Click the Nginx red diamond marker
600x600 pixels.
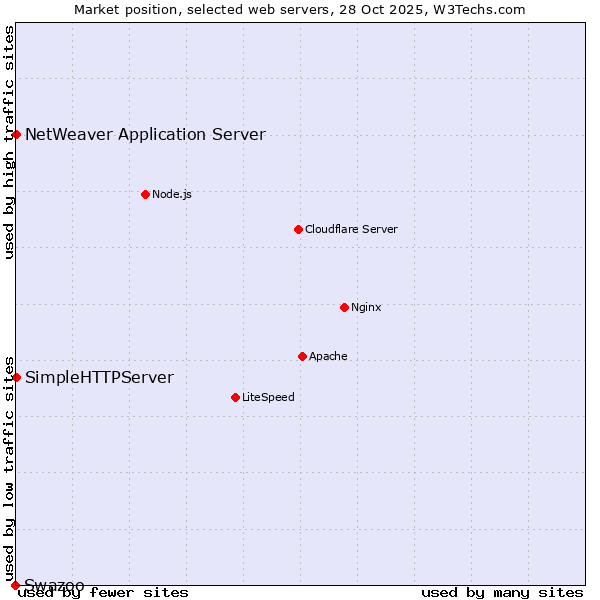click(344, 307)
